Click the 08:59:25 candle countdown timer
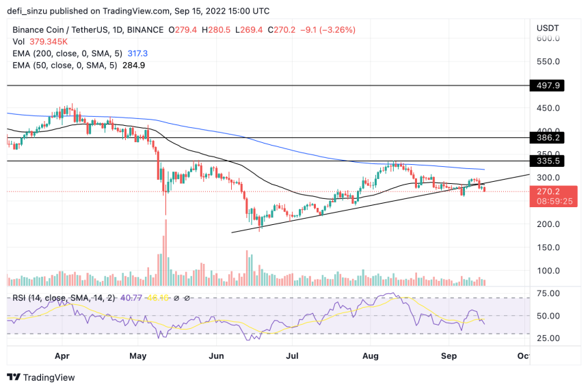588x389 pixels. [554, 202]
